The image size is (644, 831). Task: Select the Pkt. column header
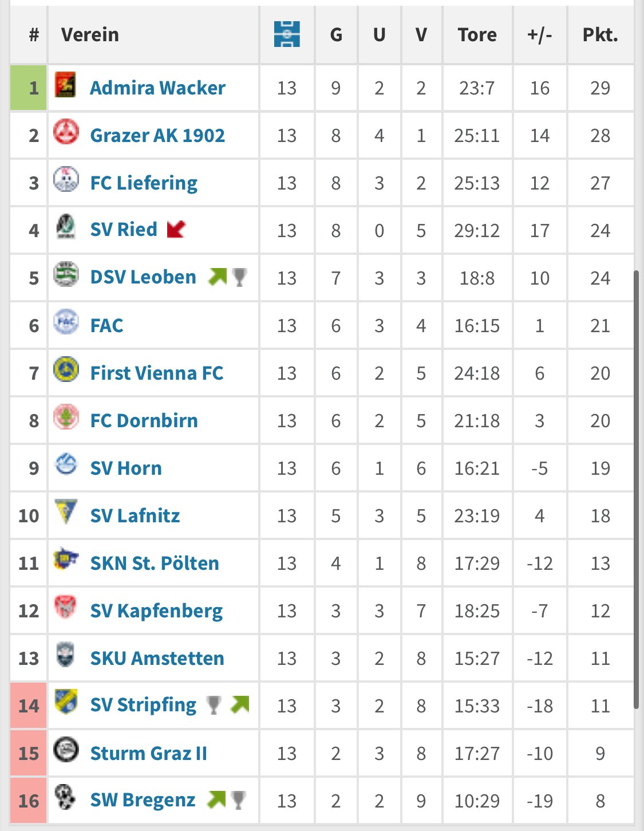(600, 35)
